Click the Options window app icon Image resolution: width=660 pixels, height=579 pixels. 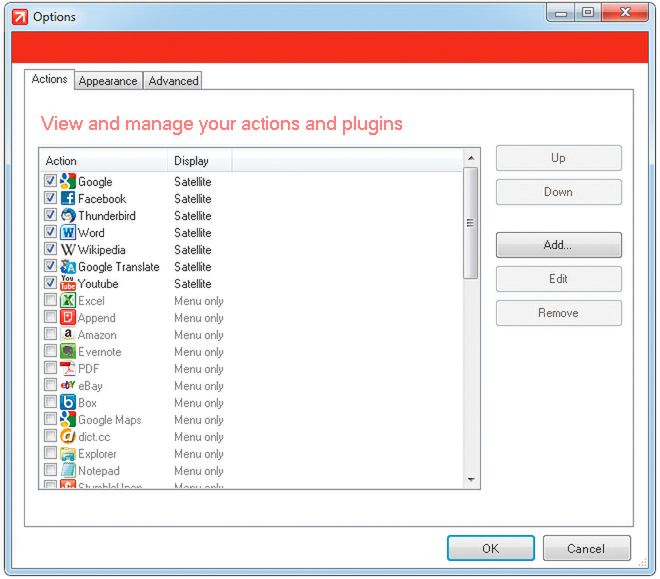[x=20, y=17]
